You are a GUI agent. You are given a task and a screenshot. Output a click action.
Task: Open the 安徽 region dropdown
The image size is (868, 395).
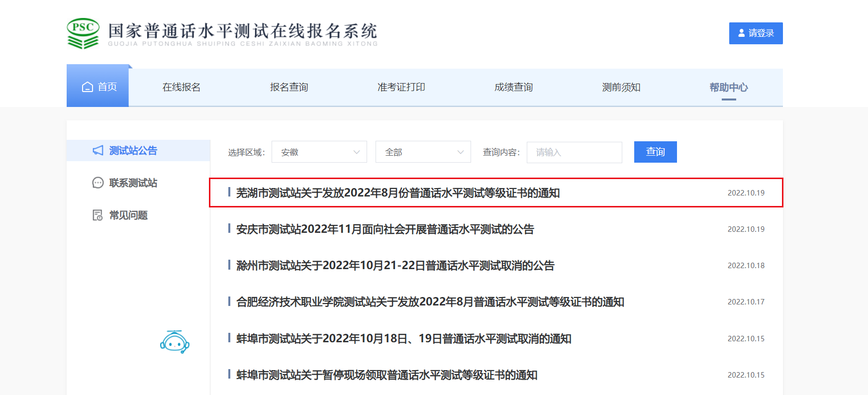[x=319, y=152]
